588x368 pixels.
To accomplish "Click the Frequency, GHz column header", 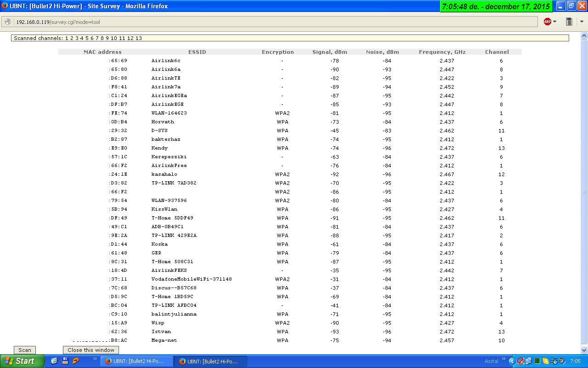I will tap(442, 52).
